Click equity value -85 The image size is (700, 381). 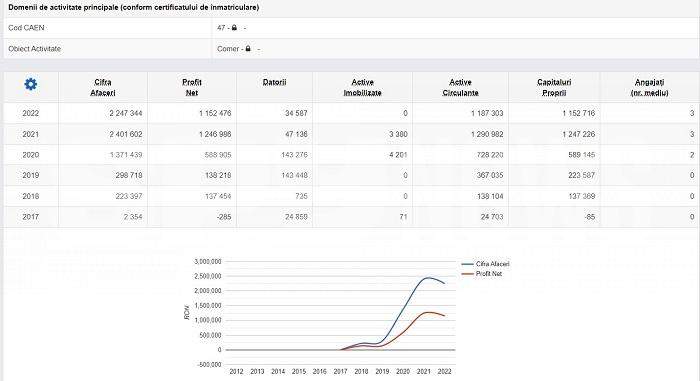click(590, 217)
